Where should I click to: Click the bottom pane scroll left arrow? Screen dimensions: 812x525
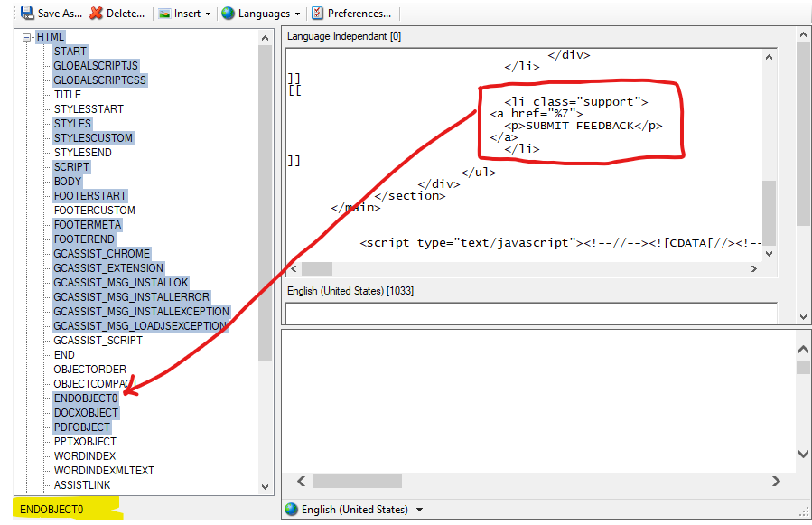point(301,481)
